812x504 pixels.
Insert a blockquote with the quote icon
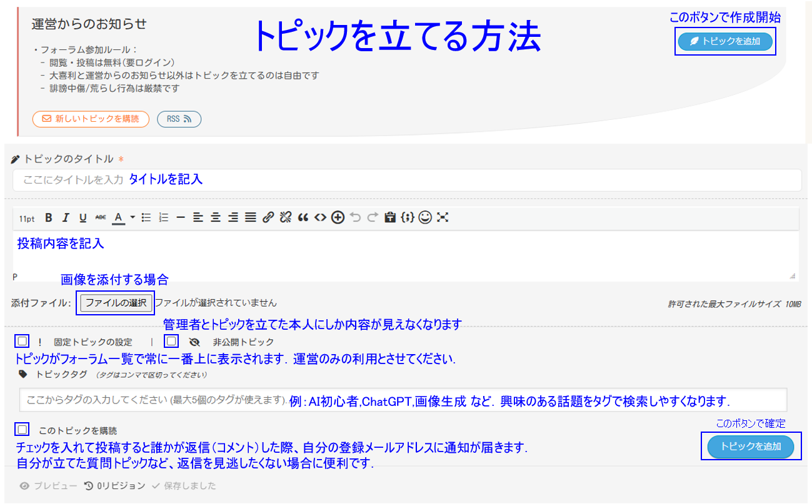click(303, 217)
